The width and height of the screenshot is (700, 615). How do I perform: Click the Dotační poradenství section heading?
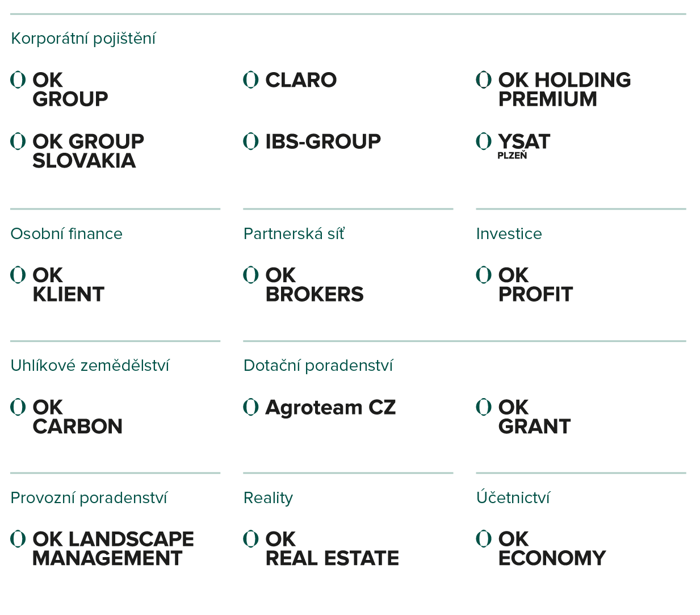(x=318, y=366)
